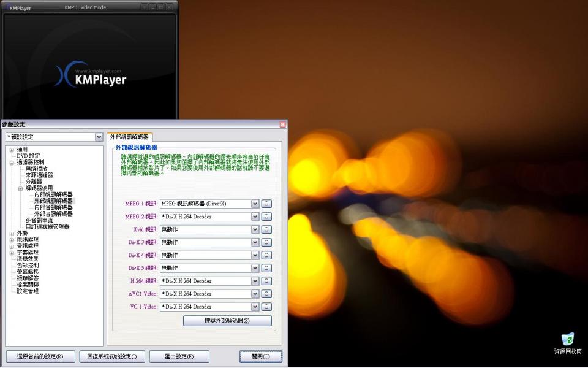This screenshot has height=368, width=588.
Task: Open the MPEG-2 視訊 decoder dropdown
Action: [255, 217]
